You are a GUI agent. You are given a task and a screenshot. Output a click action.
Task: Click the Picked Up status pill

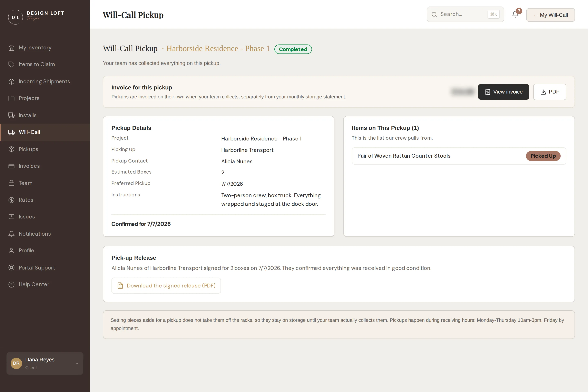click(543, 156)
